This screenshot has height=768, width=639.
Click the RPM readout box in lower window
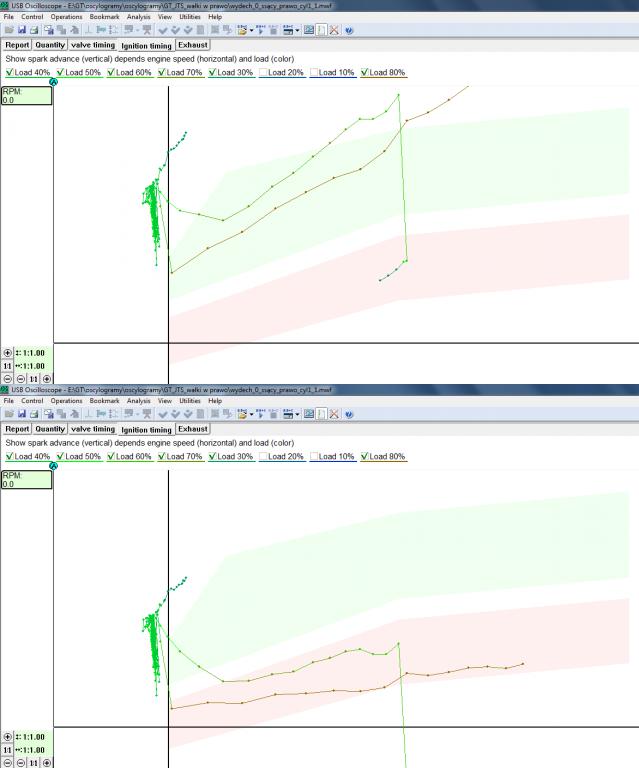(27, 480)
